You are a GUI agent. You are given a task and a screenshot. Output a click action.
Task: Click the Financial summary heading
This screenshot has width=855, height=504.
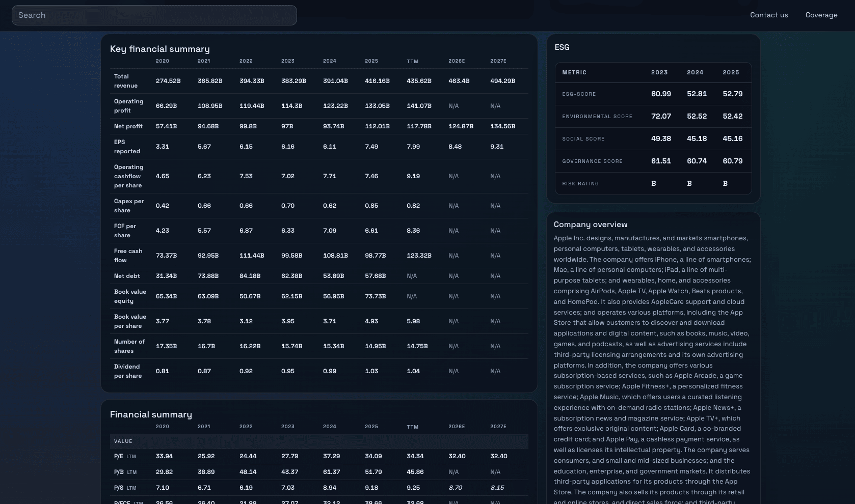151,414
